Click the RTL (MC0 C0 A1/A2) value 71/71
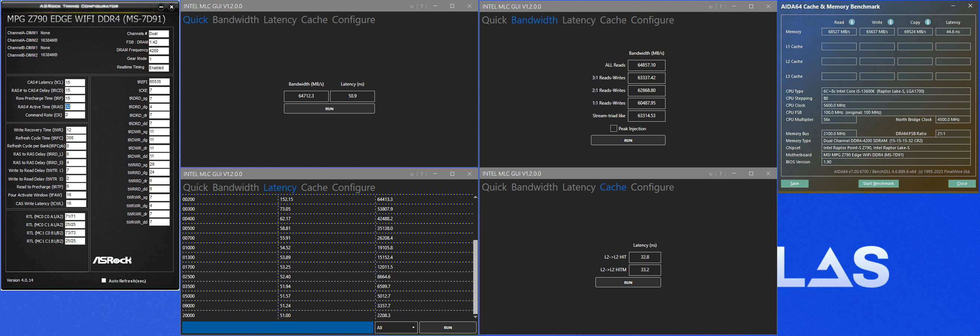 tap(75, 216)
